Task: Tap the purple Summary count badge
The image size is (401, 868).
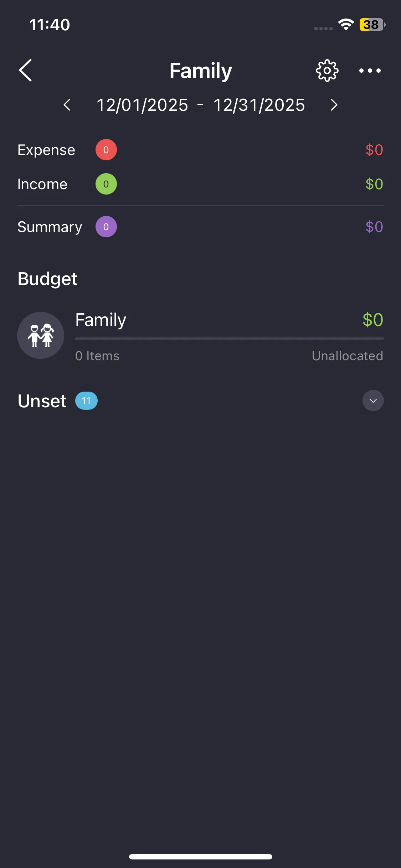Action: [x=106, y=227]
